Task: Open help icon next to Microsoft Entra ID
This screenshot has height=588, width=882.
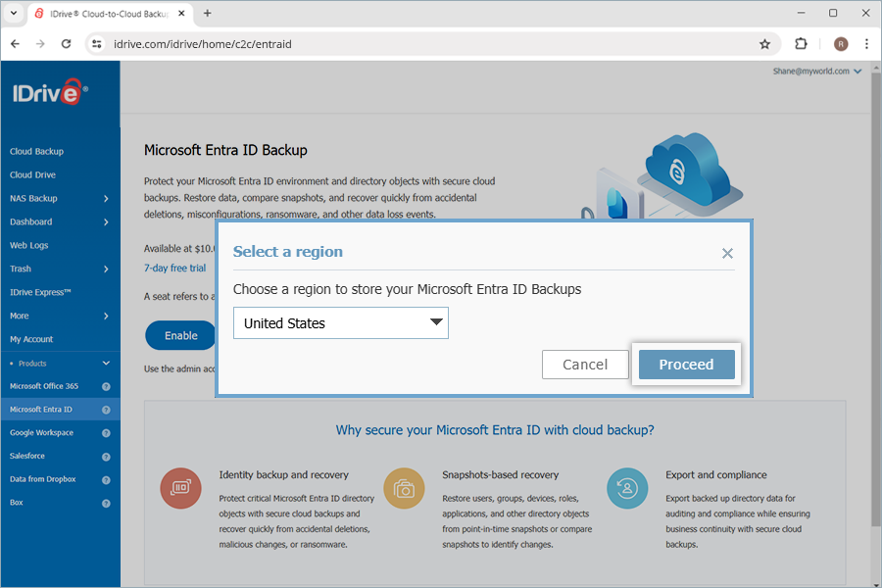Action: [x=106, y=411]
